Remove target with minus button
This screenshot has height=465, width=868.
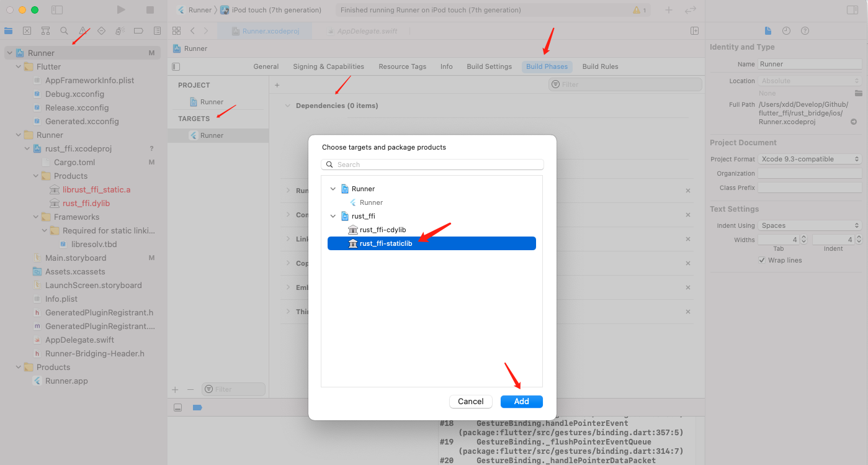click(190, 389)
